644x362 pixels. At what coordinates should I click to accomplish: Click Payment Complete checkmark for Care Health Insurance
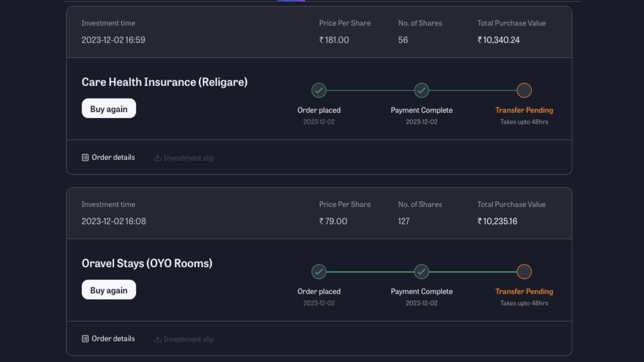click(x=422, y=90)
